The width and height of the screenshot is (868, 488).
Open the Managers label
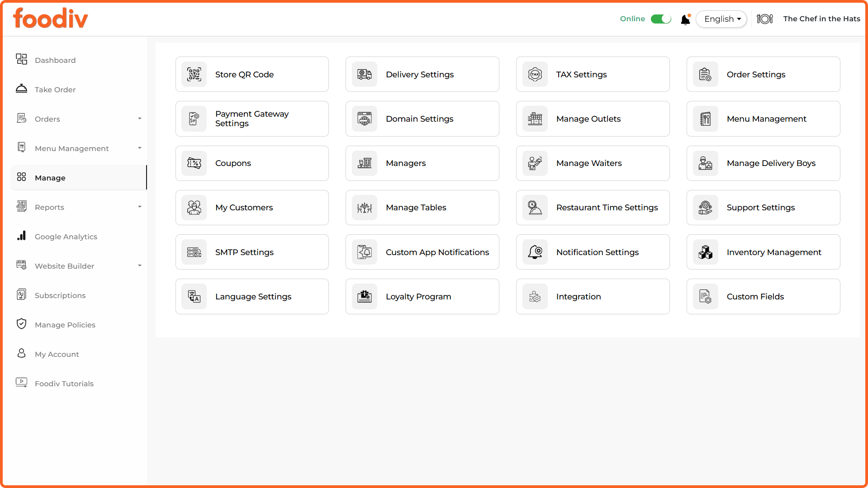[x=406, y=163]
